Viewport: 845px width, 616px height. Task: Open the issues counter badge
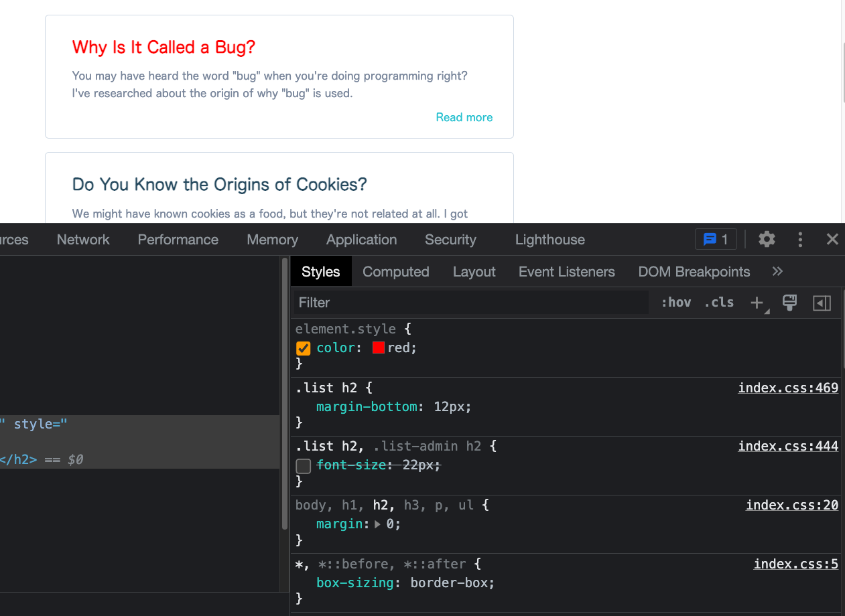tap(716, 239)
